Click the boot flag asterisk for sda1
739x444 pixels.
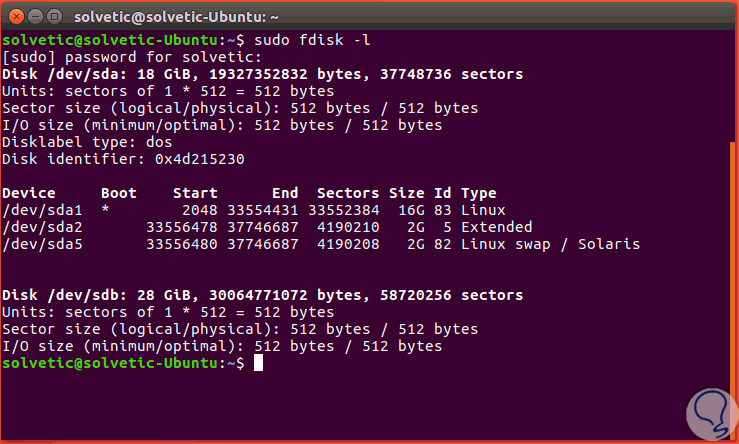106,212
